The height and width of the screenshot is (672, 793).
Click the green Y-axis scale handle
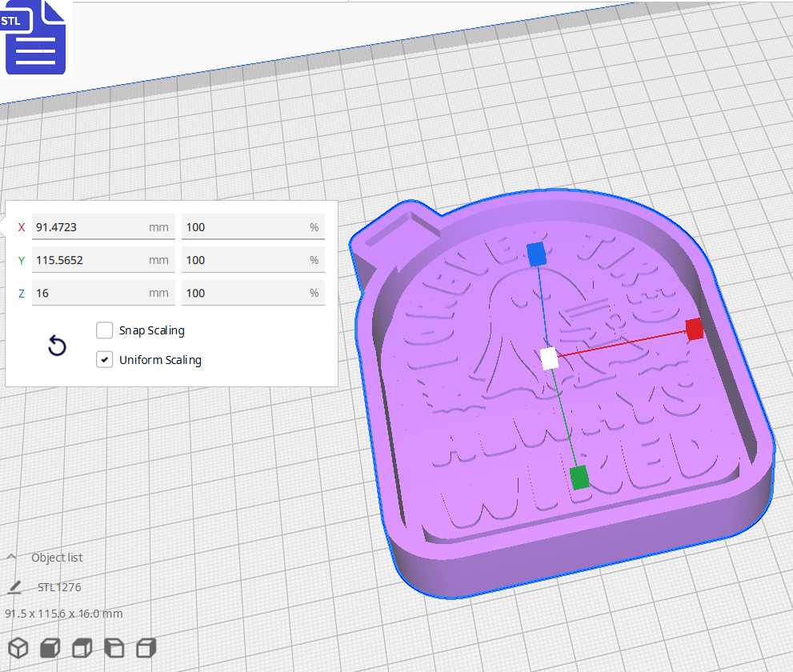pyautogui.click(x=579, y=478)
